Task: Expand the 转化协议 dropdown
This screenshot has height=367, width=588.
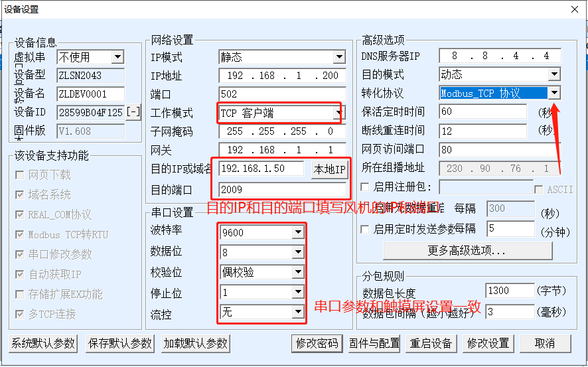Action: 553,94
